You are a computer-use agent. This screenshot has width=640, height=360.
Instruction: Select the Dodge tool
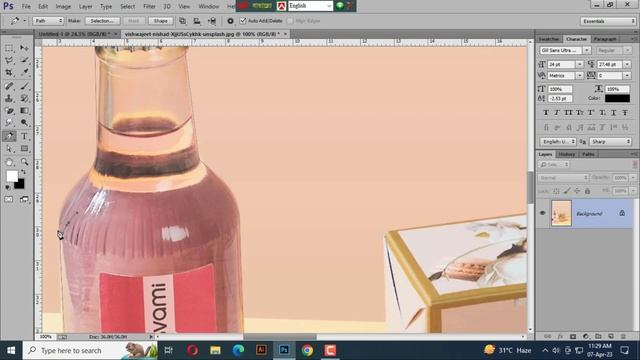[x=24, y=122]
